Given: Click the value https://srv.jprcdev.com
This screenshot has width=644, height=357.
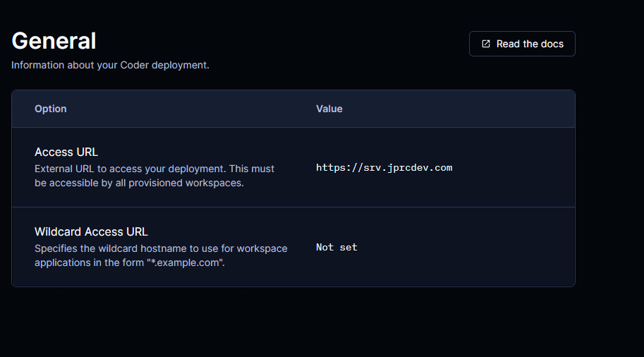Looking at the screenshot, I should point(384,168).
